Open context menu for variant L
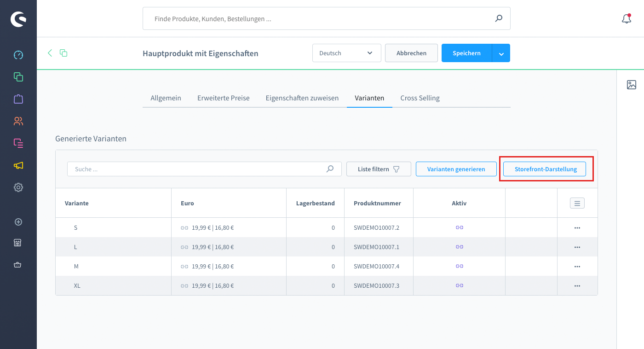Screen dimensions: 644x349 point(577,247)
